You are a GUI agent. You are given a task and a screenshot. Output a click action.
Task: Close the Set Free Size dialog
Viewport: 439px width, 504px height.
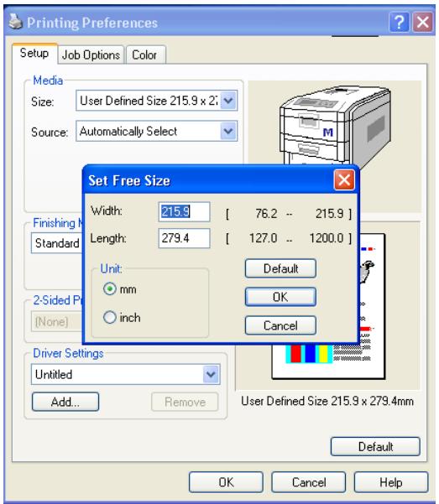click(344, 180)
